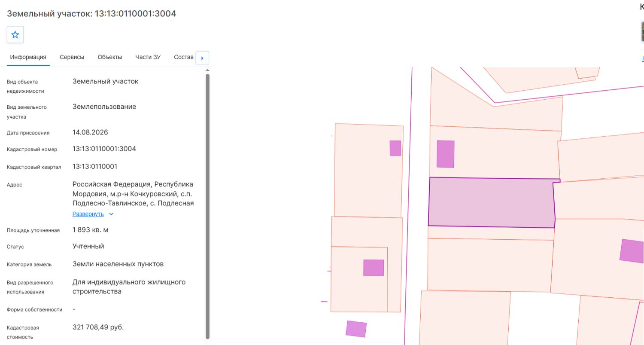Screen dimensions: 644x345
Task: Go to the Информация tab
Action: click(28, 57)
